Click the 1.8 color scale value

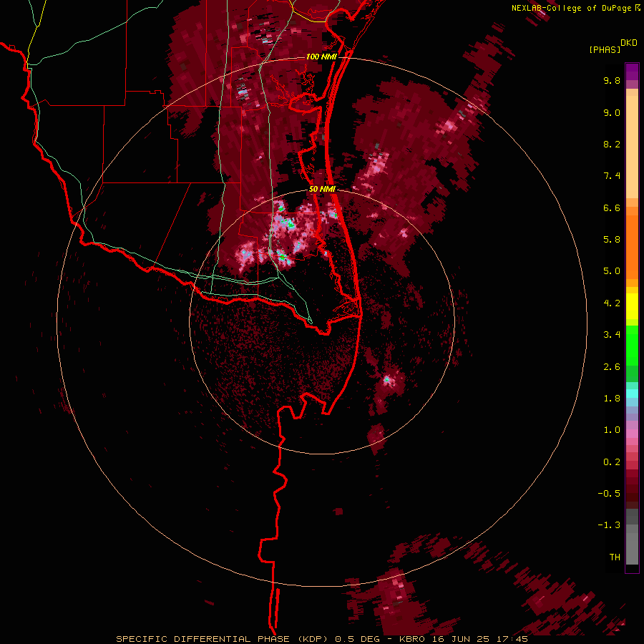(x=612, y=399)
